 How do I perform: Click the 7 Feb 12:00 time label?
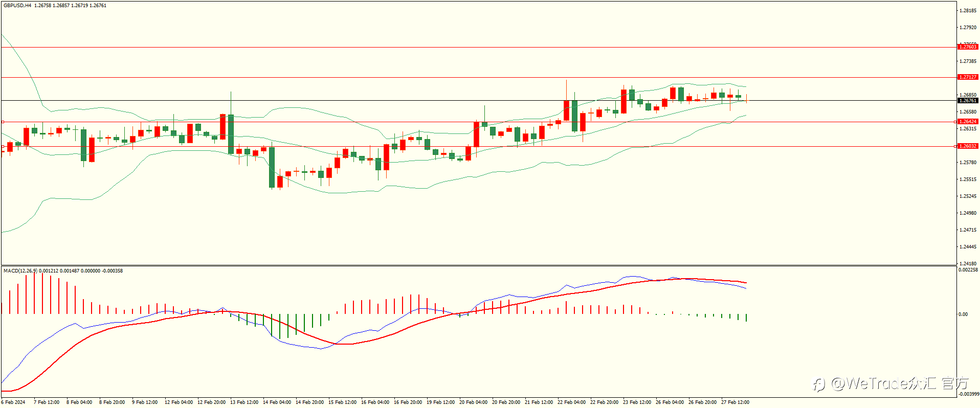click(47, 402)
